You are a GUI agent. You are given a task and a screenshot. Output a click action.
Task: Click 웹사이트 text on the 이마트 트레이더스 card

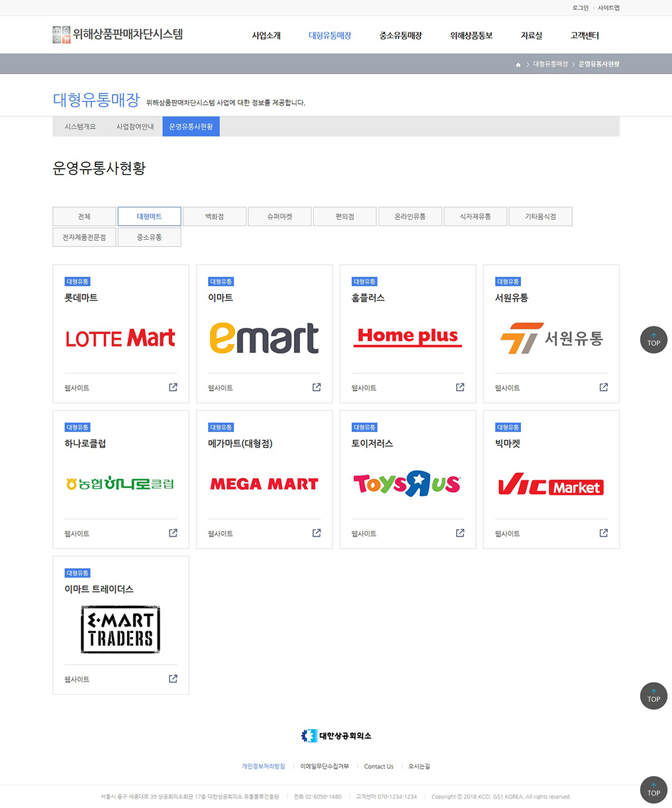click(77, 680)
